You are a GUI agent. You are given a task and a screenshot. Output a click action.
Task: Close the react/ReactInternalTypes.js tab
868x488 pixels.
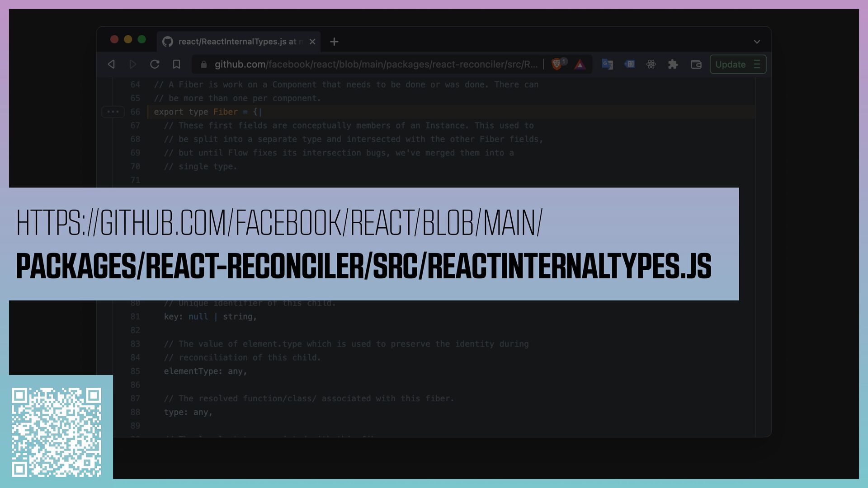[312, 42]
